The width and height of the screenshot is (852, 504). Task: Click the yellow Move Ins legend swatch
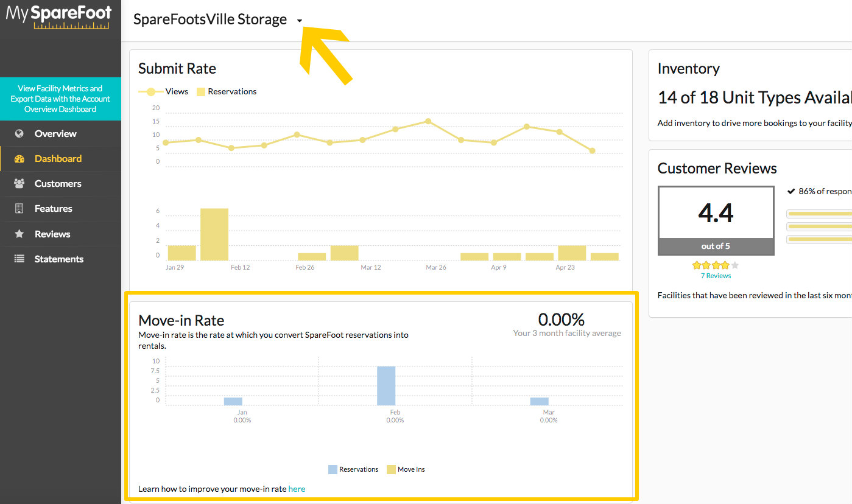coord(391,469)
